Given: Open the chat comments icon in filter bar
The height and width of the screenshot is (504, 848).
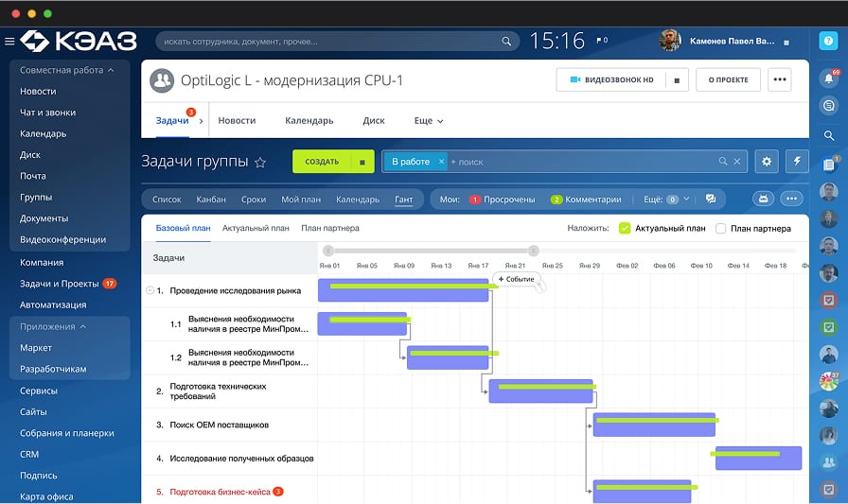Looking at the screenshot, I should 711,199.
